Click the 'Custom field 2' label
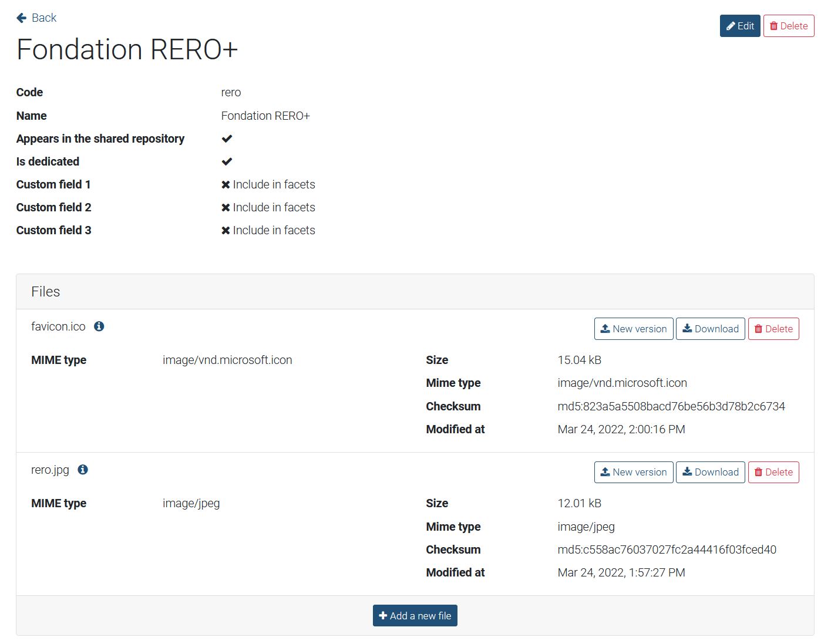 (53, 207)
